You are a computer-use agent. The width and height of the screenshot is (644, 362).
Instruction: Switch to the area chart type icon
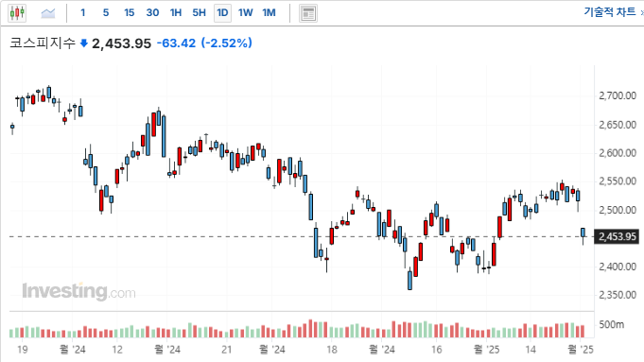[x=48, y=13]
